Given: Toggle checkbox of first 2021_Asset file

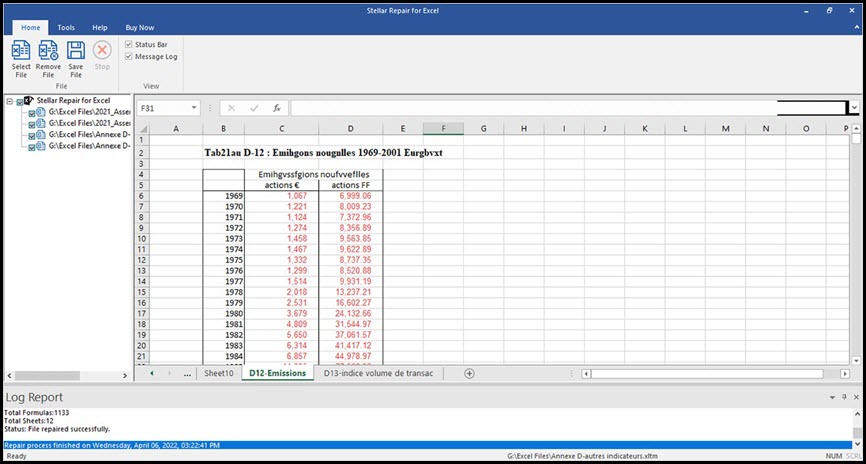Looking at the screenshot, I should 31,113.
